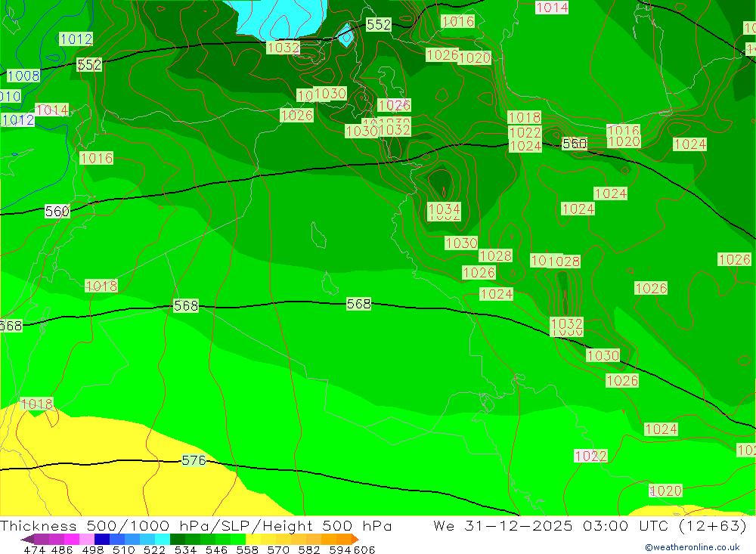Image resolution: width=756 pixels, height=554 pixels.
Task: Click the 558 legend value
Action: click(247, 549)
